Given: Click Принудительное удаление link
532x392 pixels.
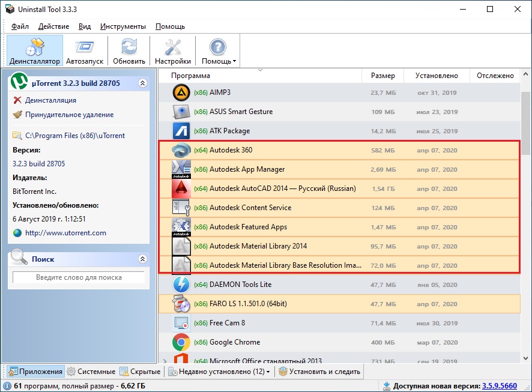Looking at the screenshot, I should (x=69, y=115).
